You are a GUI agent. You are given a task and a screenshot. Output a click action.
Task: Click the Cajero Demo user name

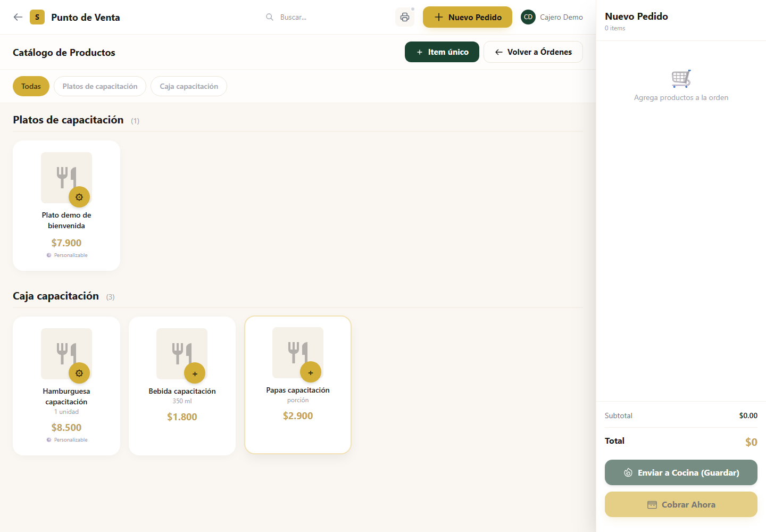(561, 17)
